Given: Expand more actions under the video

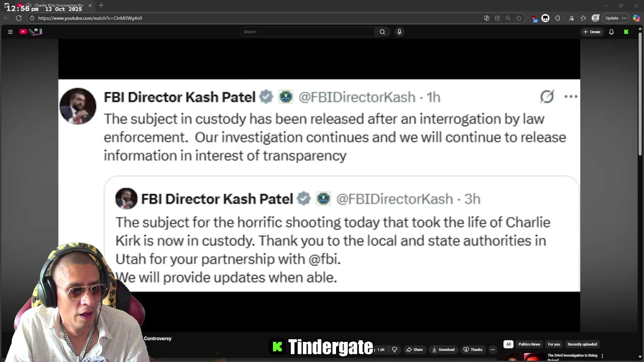Looking at the screenshot, I should click(493, 349).
